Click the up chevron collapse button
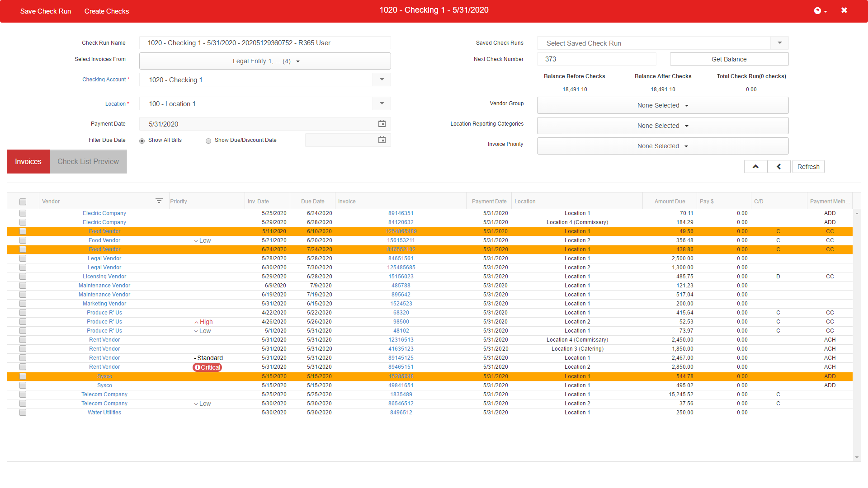 click(x=755, y=167)
